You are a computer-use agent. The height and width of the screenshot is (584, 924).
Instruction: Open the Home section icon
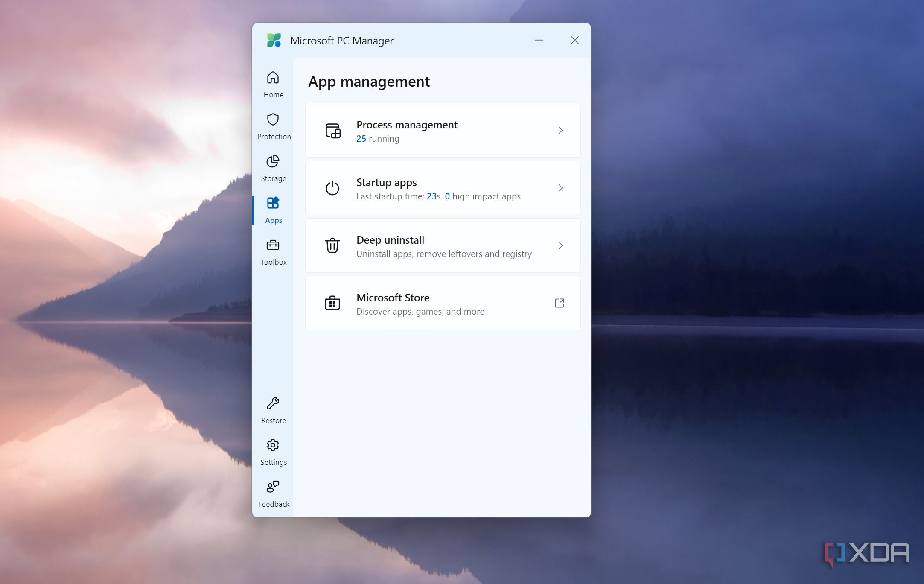tap(273, 78)
